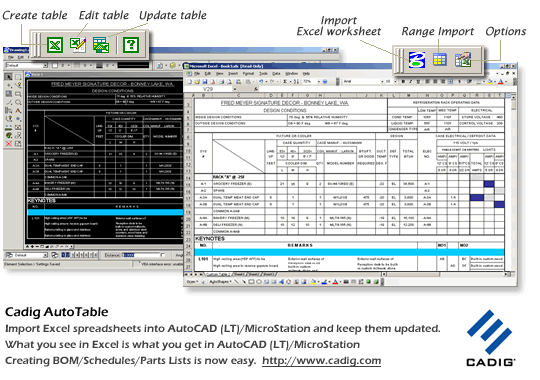Open the Excel File menu

point(197,74)
